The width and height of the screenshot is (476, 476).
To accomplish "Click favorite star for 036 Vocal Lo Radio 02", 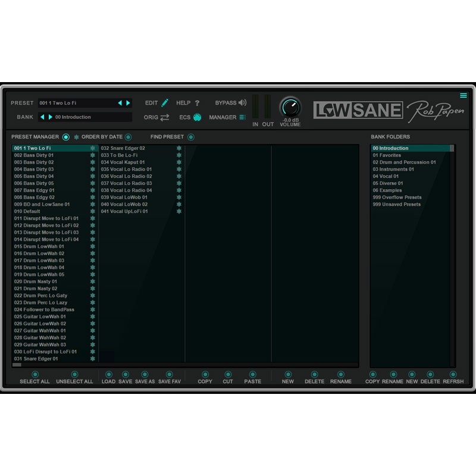I will tap(179, 176).
